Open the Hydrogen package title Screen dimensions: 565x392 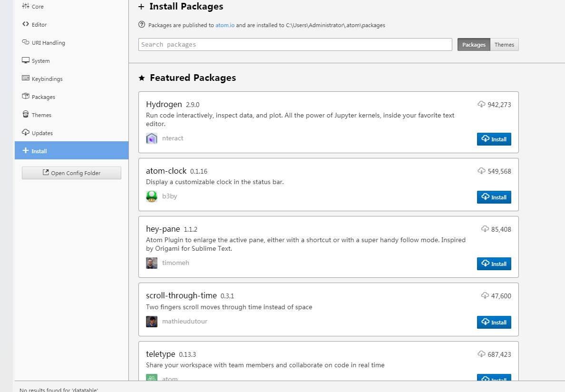point(164,105)
